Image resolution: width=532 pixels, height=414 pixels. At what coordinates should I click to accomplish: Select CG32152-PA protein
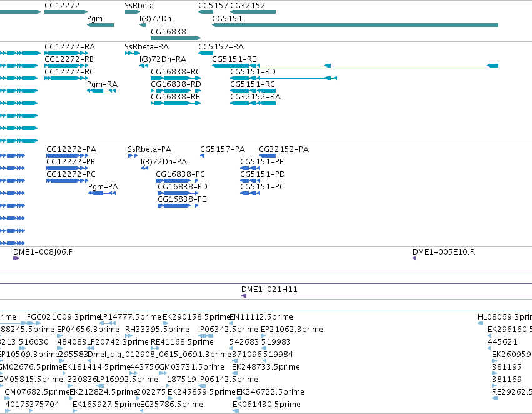click(x=268, y=156)
